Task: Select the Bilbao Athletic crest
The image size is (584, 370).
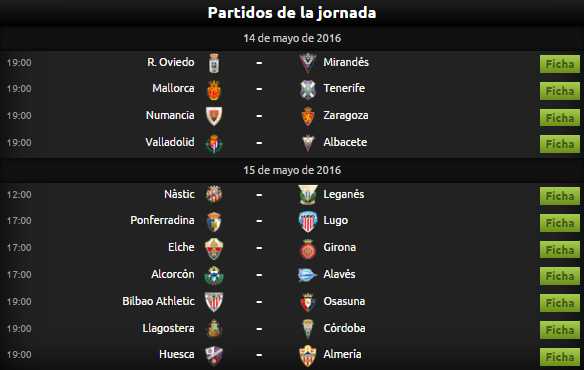Action: [x=214, y=302]
